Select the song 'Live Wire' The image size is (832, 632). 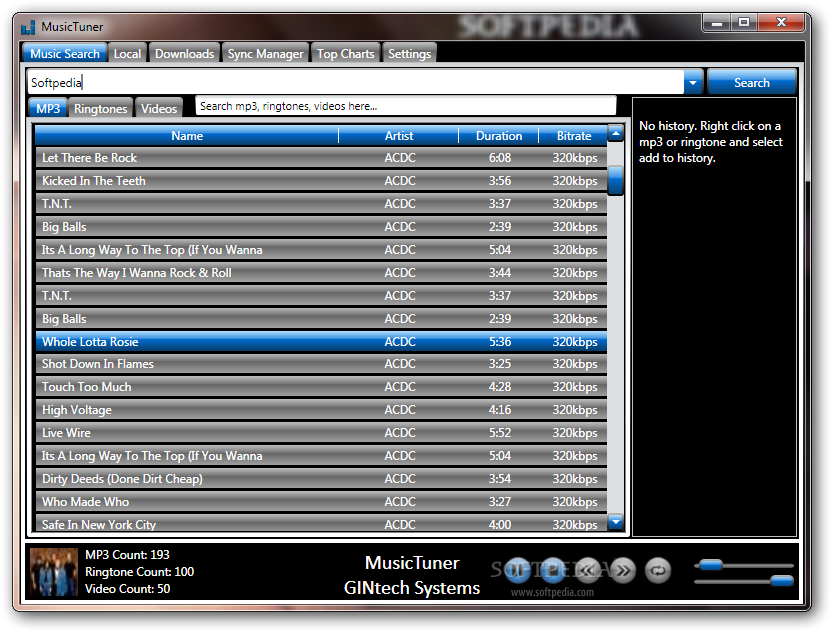click(x=321, y=433)
